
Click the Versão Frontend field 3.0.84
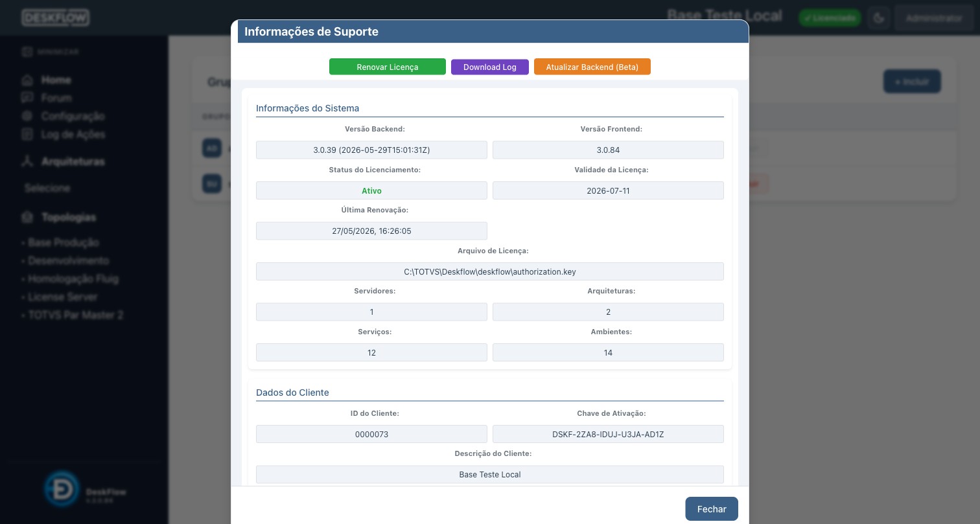[x=608, y=150]
